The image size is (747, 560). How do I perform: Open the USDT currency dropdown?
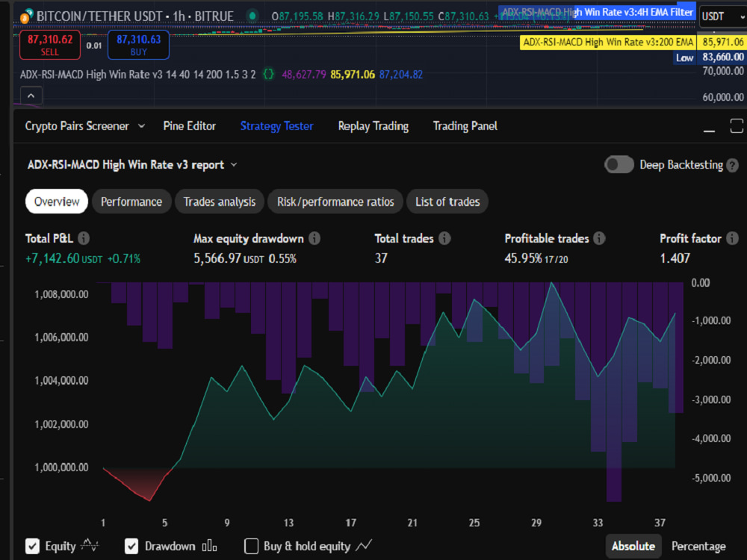[722, 16]
